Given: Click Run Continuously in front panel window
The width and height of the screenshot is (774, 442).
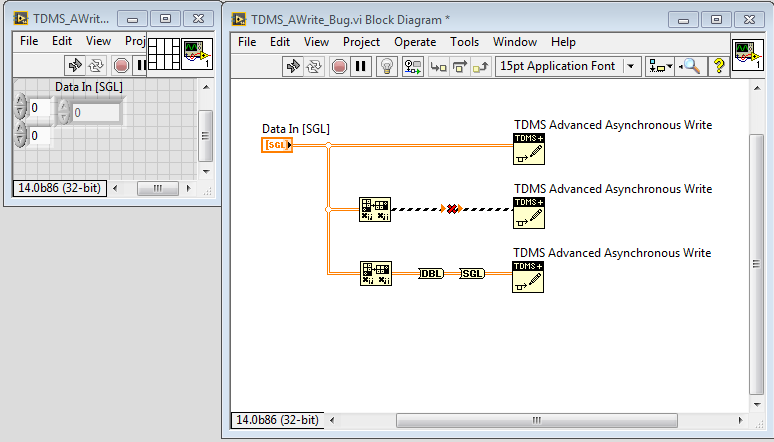Looking at the screenshot, I should pyautogui.click(x=96, y=65).
